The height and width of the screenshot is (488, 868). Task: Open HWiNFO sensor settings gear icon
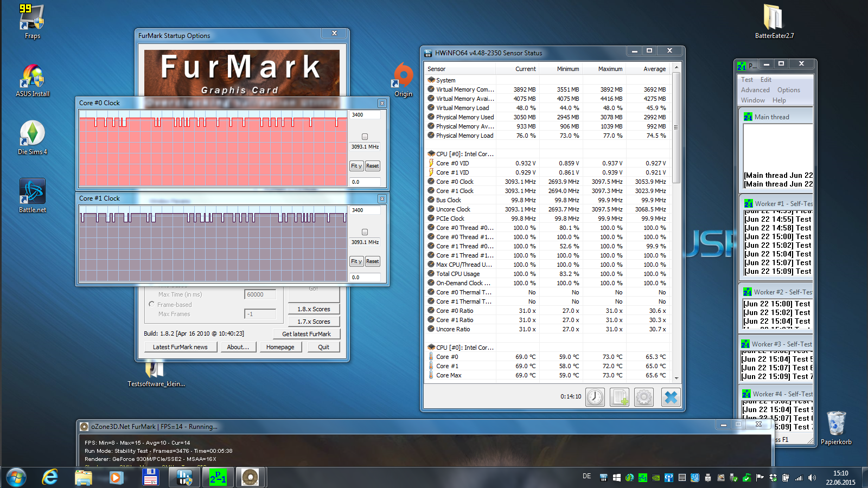tap(644, 397)
